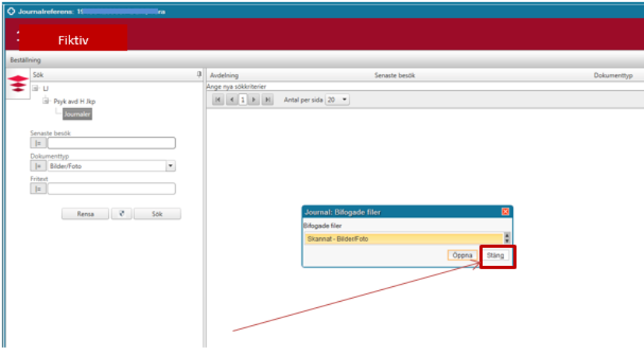
Task: Collapse the Psyk avd H Jkp node
Action: coord(46,101)
